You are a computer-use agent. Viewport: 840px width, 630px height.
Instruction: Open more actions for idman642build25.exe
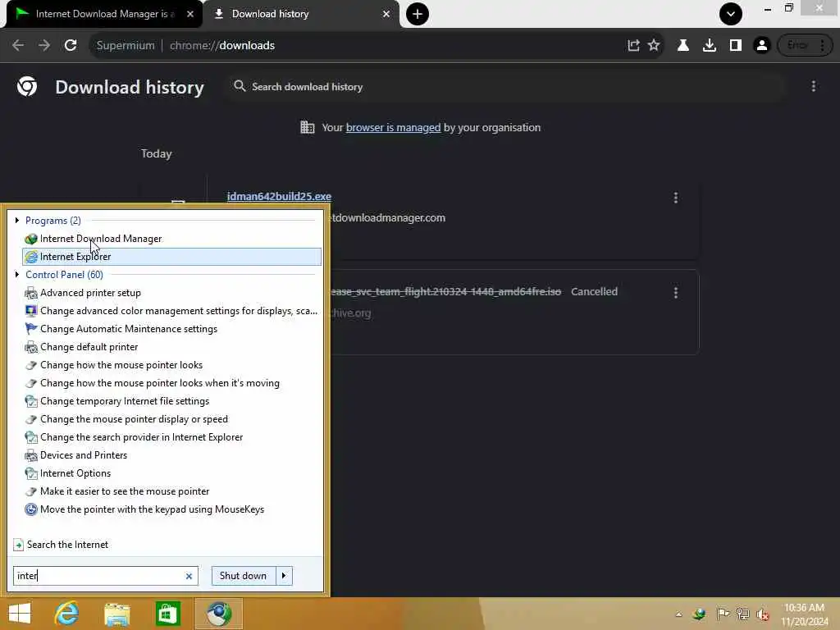(x=676, y=198)
